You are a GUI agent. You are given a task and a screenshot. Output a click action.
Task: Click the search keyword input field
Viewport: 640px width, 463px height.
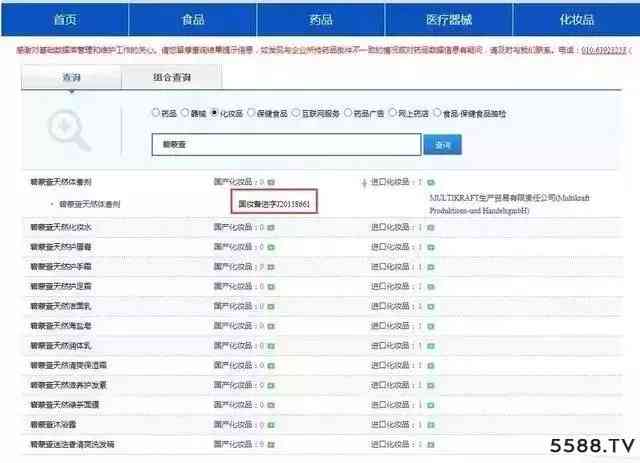[285, 145]
